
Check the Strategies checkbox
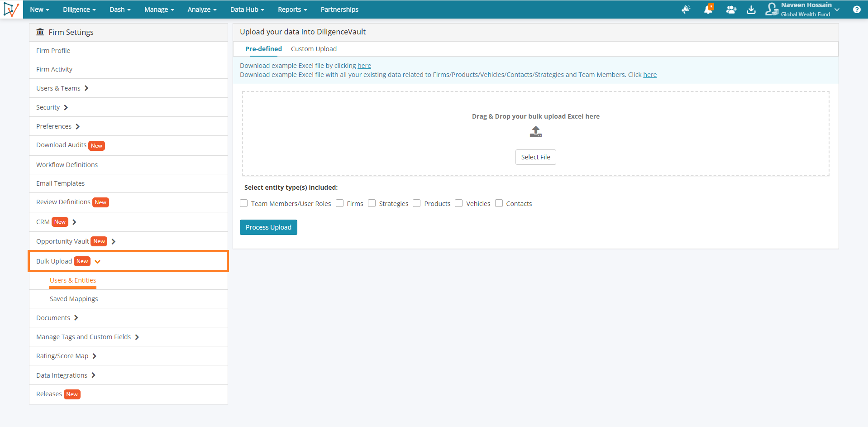pos(372,203)
